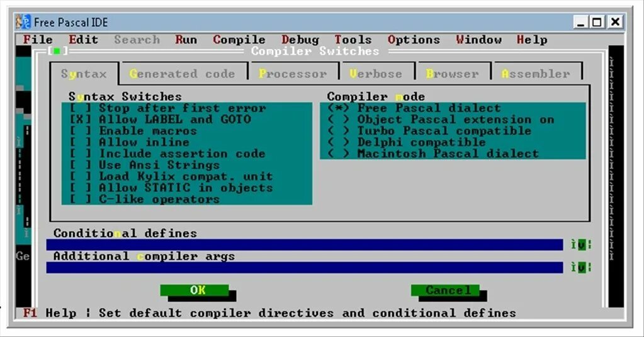Click the Free Pascal IDE title bar icon
This screenshot has width=644, height=337.
(x=23, y=22)
